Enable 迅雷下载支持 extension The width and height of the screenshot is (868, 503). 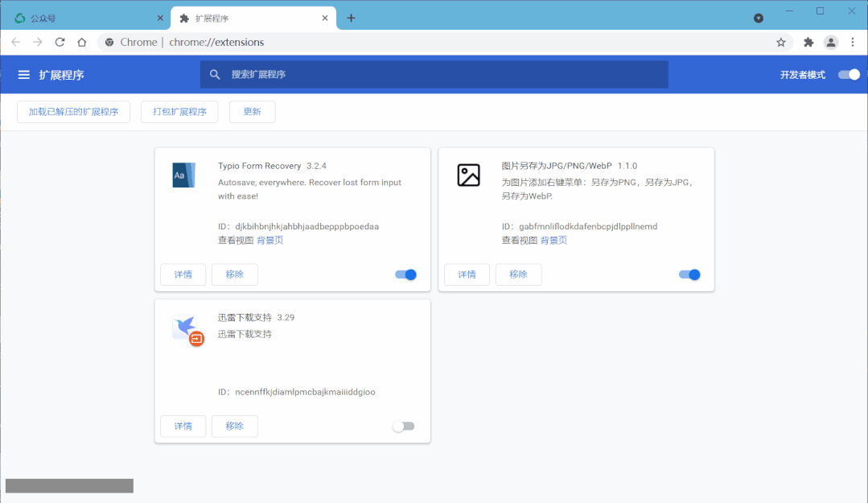pos(404,426)
